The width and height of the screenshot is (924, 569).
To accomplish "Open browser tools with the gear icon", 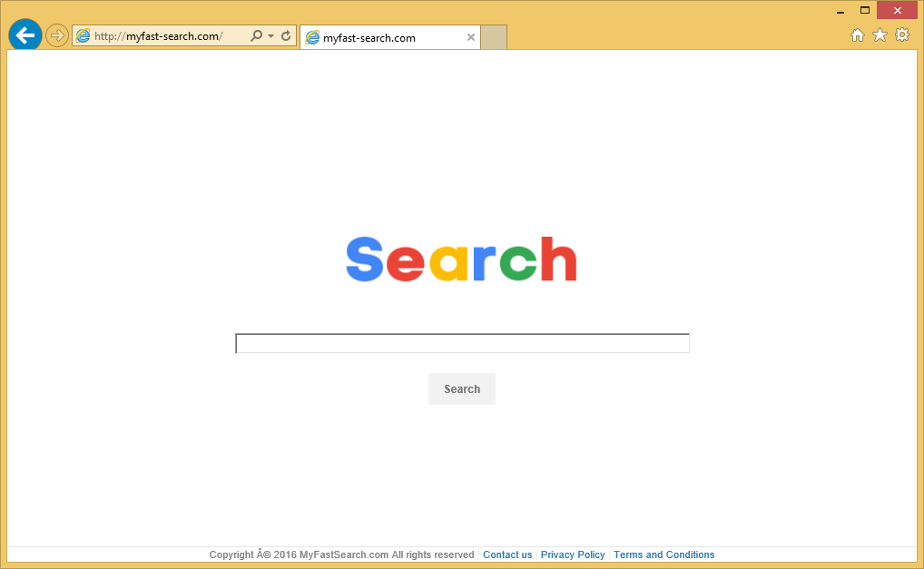I will click(x=902, y=35).
